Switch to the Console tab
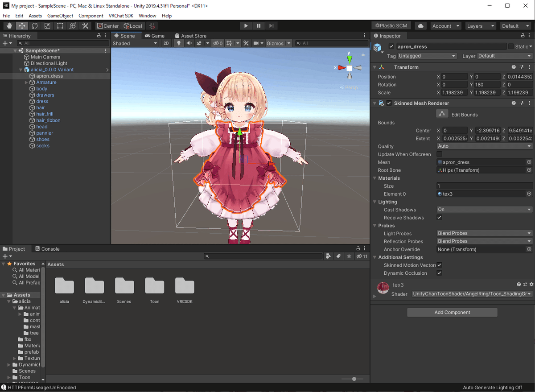 (x=47, y=249)
